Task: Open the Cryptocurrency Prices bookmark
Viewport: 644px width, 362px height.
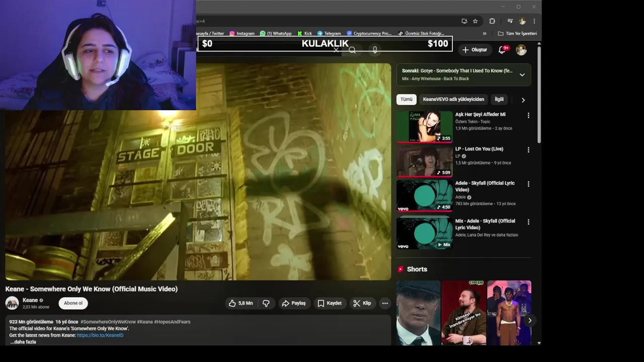Action: click(x=369, y=34)
